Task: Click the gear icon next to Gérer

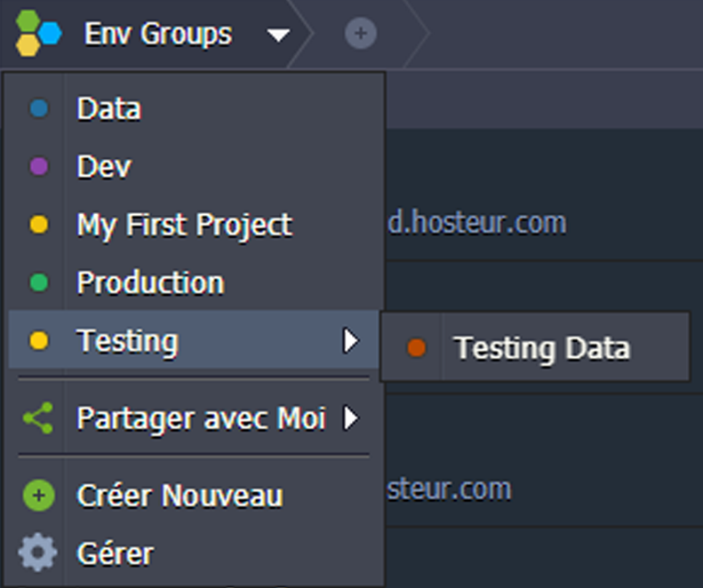Action: [x=37, y=552]
